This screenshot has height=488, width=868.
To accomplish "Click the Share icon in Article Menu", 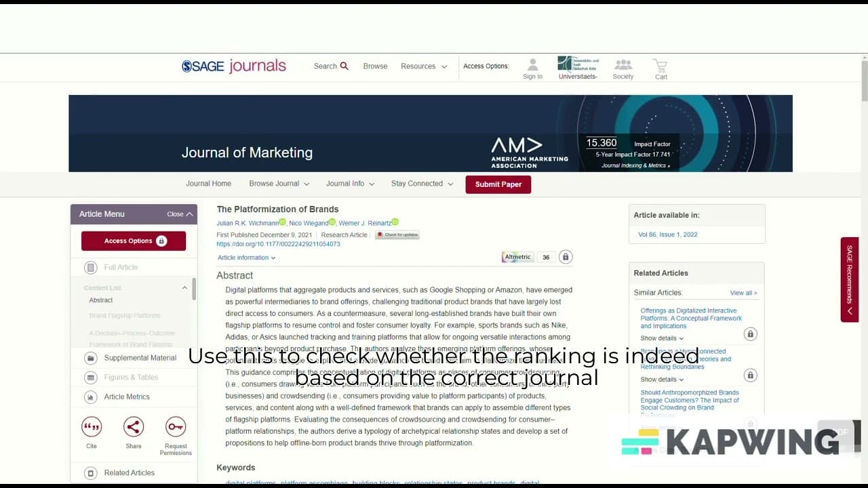I will (134, 426).
